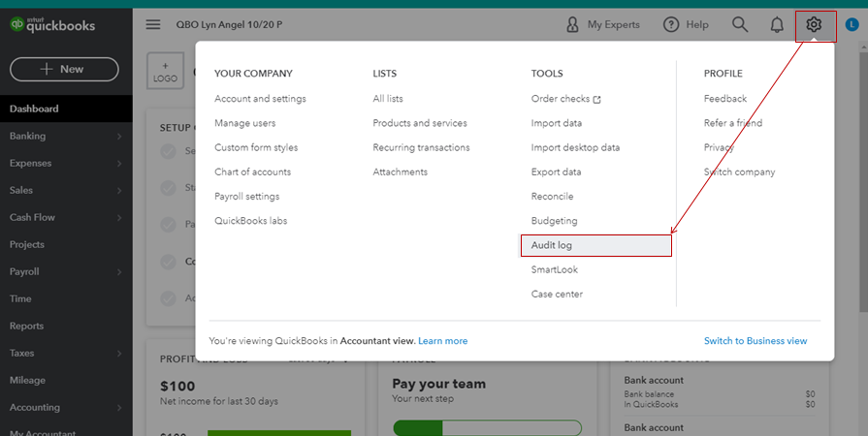Open Custom form styles
This screenshot has width=868, height=436.
pyautogui.click(x=256, y=147)
